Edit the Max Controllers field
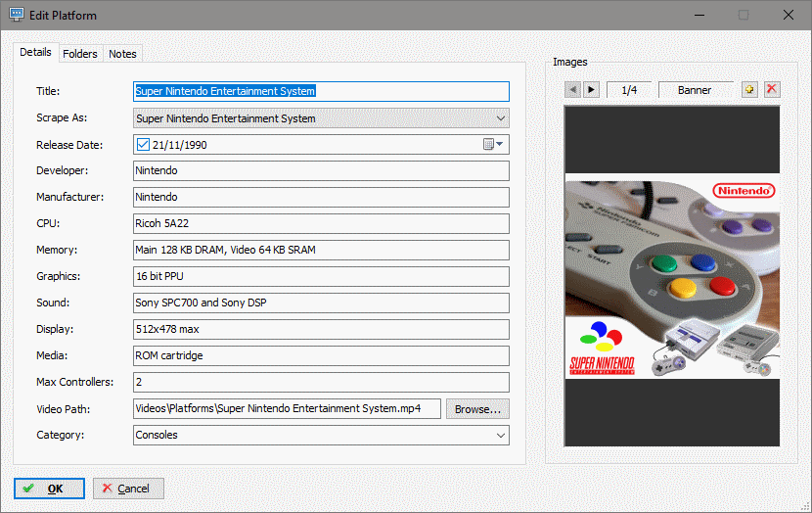Viewport: 812px width, 513px height. (x=321, y=382)
